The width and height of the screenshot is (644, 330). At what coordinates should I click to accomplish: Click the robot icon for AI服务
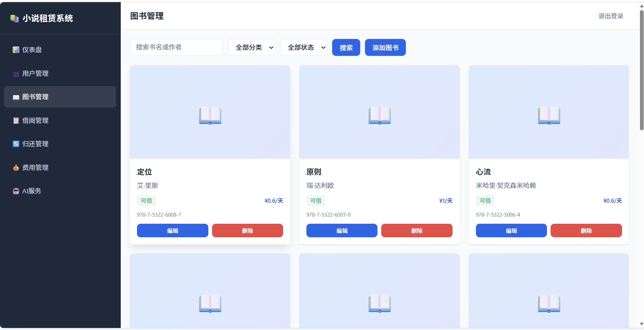(16, 191)
